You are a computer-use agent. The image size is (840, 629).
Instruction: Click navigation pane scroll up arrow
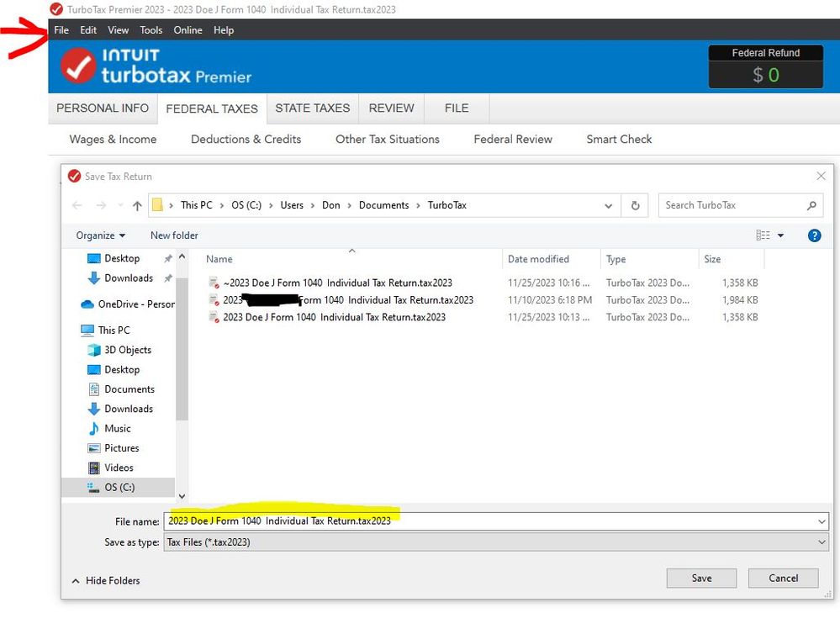point(182,257)
